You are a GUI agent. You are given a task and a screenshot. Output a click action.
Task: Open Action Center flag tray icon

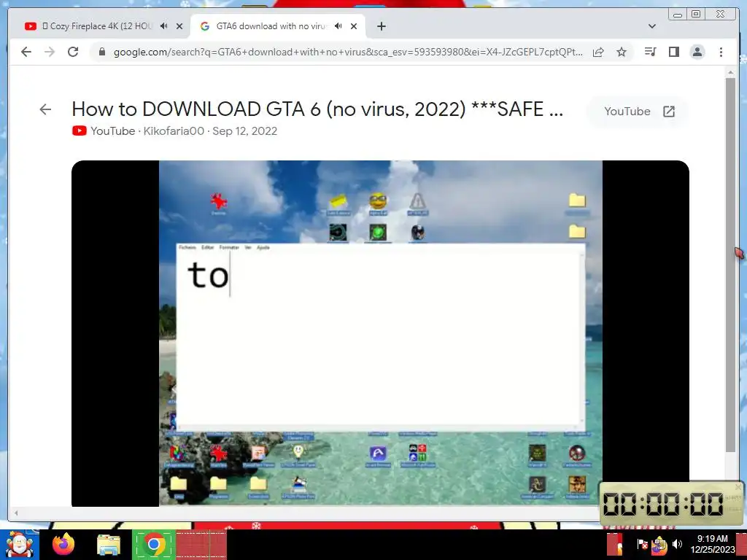pyautogui.click(x=642, y=544)
